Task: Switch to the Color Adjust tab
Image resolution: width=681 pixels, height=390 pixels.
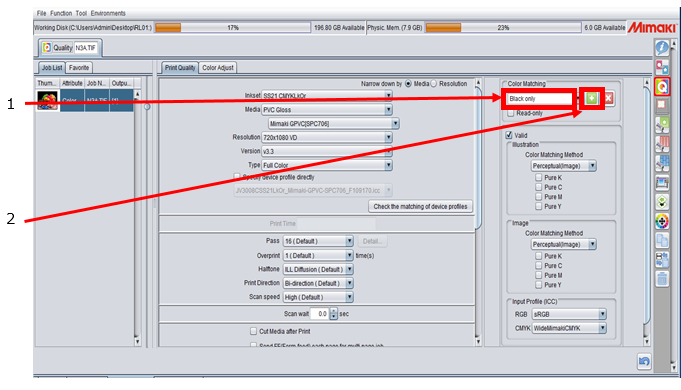Action: coord(218,67)
